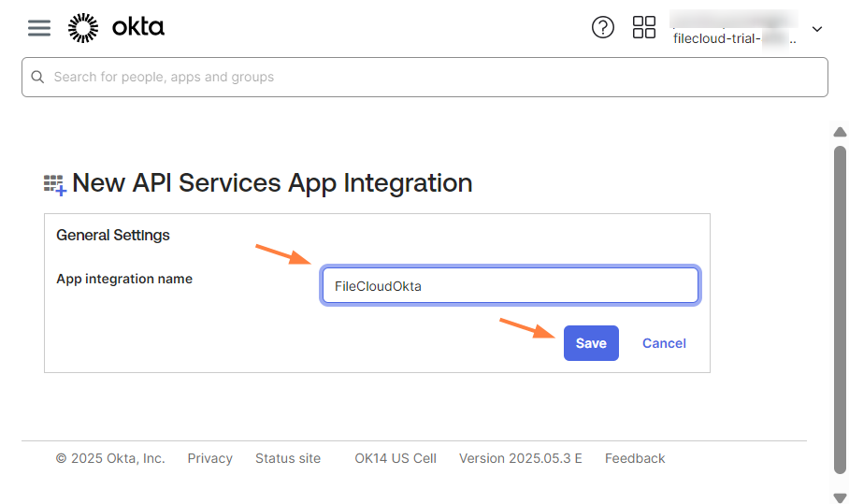
Task: Click the scrollbar up arrow
Action: (x=840, y=133)
